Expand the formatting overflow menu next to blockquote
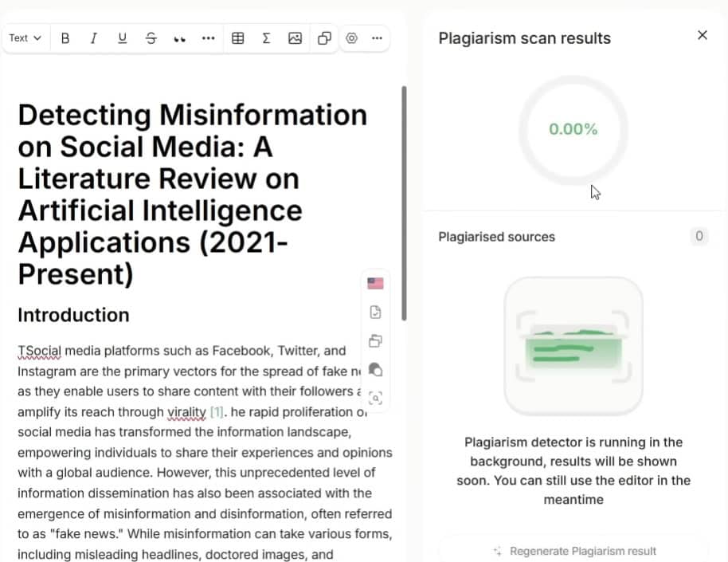The height and width of the screenshot is (562, 728). (208, 37)
